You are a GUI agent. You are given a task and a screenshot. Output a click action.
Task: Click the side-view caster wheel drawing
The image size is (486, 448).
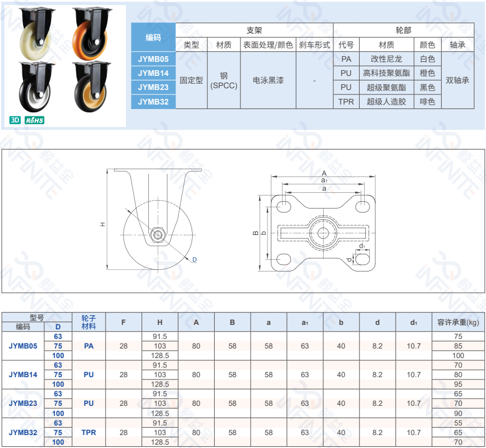(x=158, y=225)
